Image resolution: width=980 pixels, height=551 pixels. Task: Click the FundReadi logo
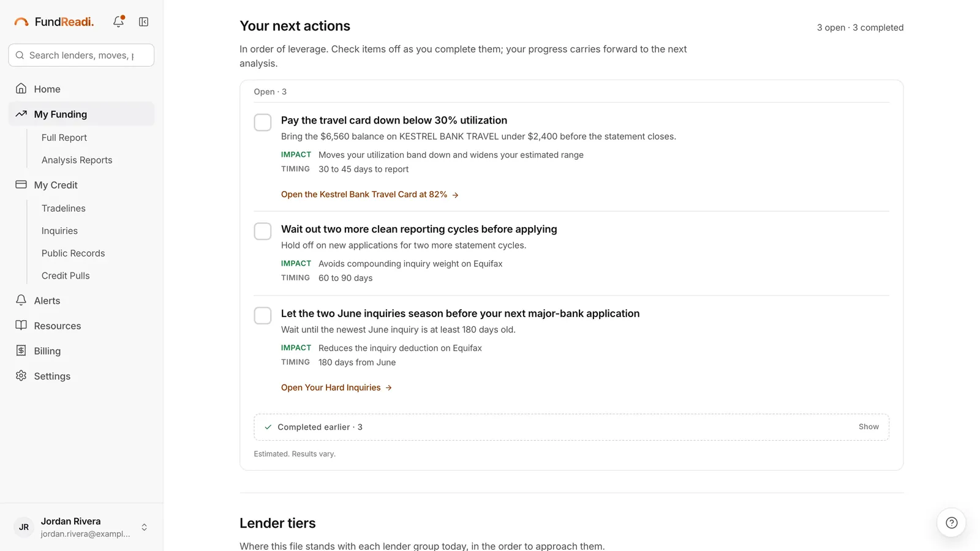click(54, 21)
